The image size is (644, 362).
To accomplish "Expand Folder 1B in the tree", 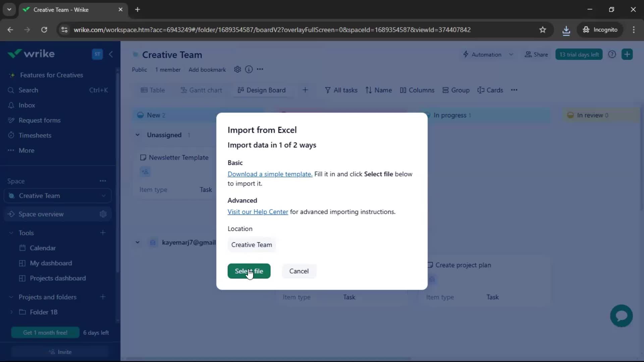I will [11, 312].
